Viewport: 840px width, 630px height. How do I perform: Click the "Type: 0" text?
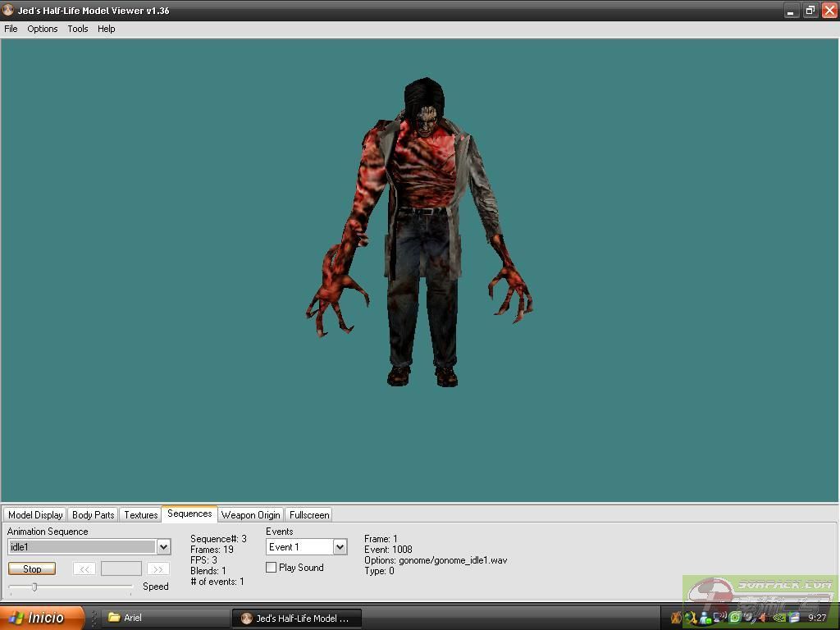tap(379, 571)
